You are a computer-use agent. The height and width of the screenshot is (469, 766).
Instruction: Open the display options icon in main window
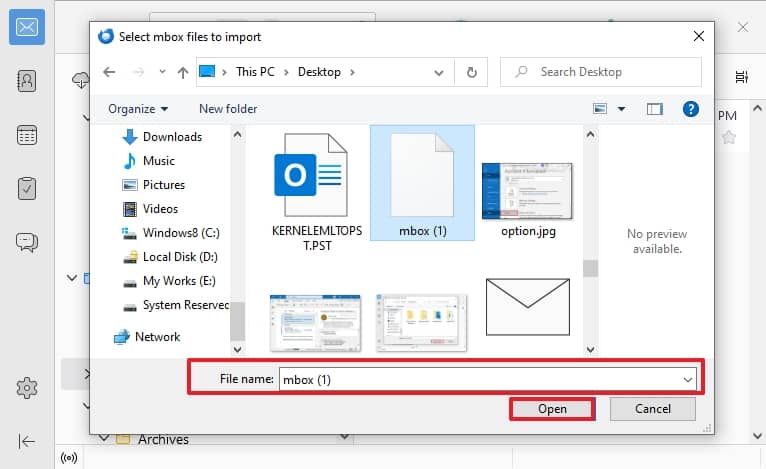742,77
